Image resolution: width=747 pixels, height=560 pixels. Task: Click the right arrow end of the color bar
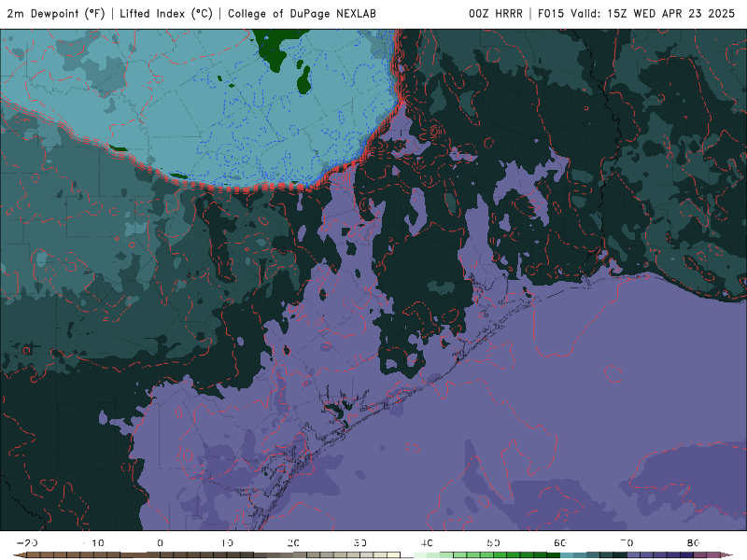[x=728, y=555]
